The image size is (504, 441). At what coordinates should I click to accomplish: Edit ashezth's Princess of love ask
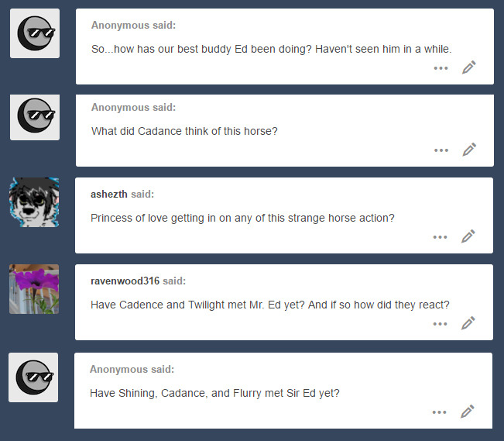468,236
